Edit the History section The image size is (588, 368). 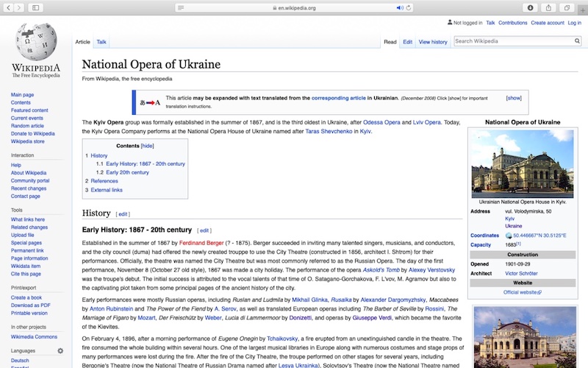123,214
